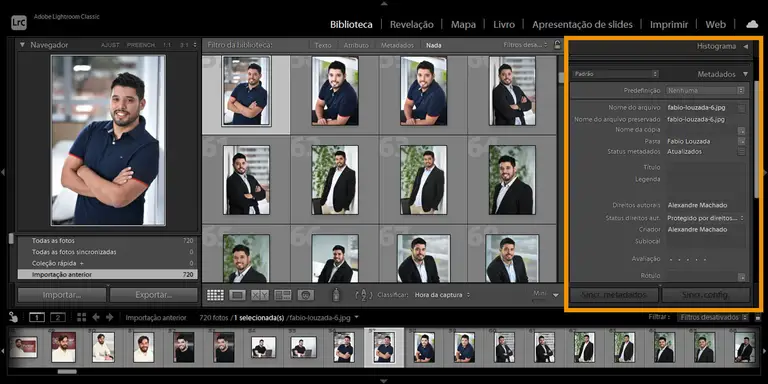Image resolution: width=768 pixels, height=384 pixels.
Task: Open the Web module
Action: [716, 24]
